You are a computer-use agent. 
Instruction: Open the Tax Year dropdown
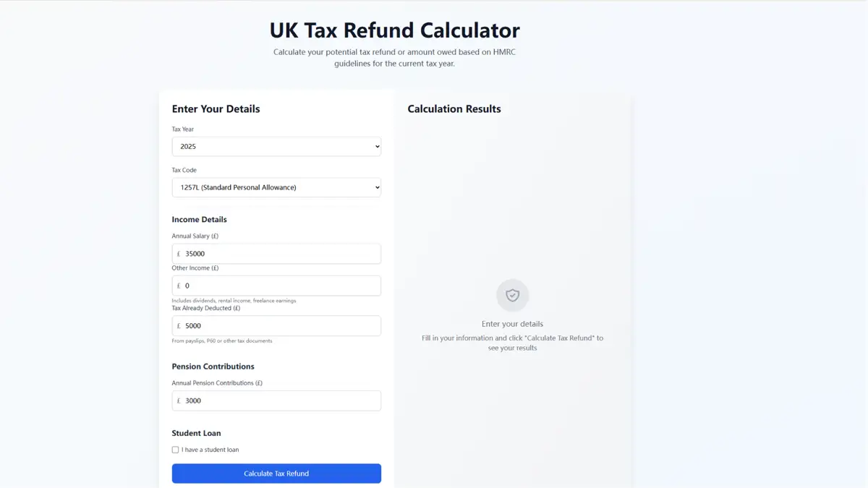point(276,146)
